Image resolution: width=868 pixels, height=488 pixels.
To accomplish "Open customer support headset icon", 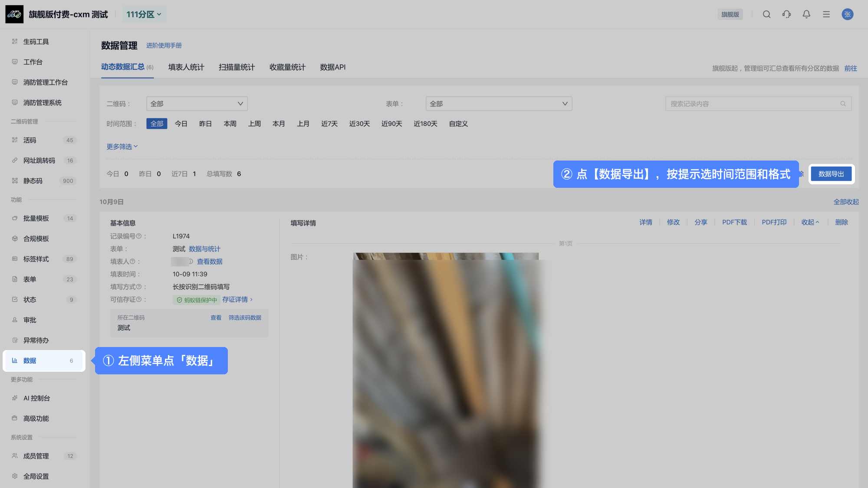I will point(786,14).
